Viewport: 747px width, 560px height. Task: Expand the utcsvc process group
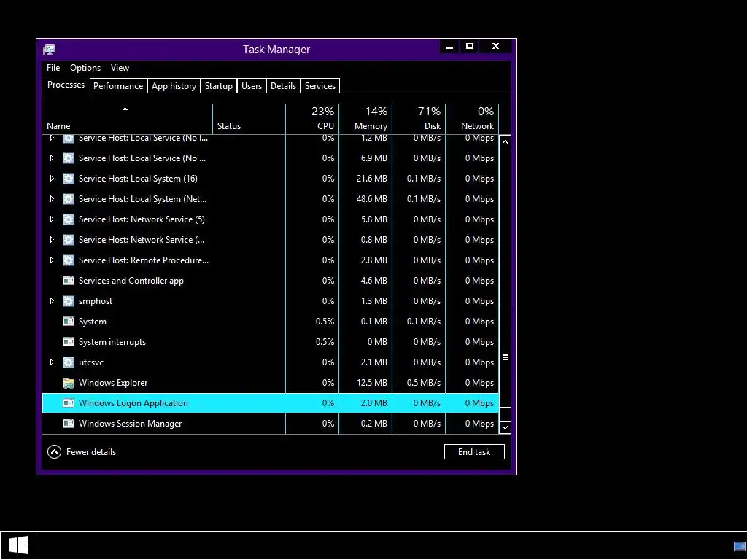point(52,362)
